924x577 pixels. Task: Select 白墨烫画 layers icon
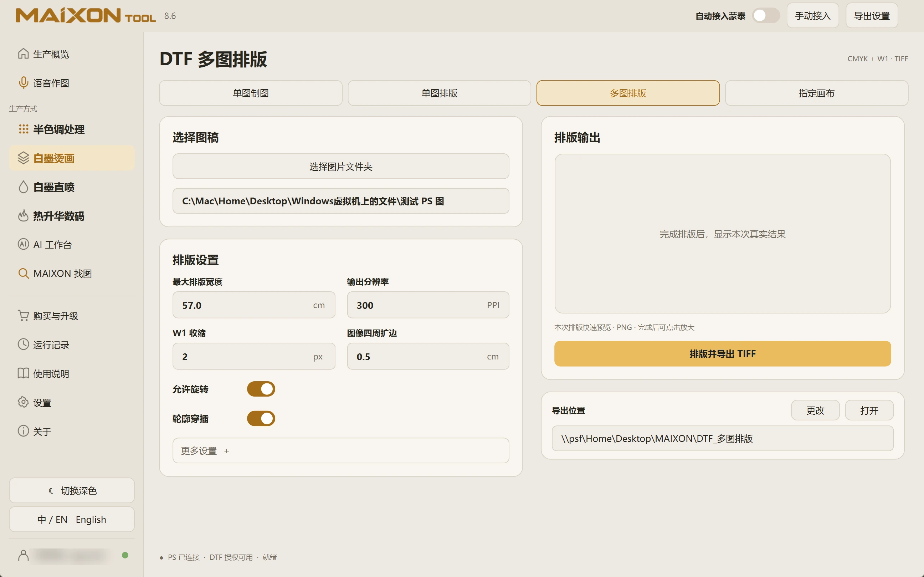point(23,158)
